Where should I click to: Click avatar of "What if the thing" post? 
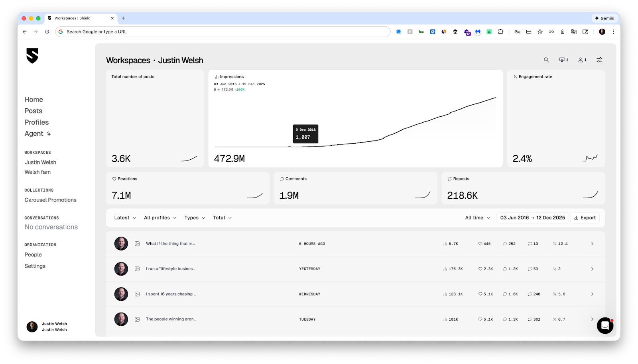121,244
